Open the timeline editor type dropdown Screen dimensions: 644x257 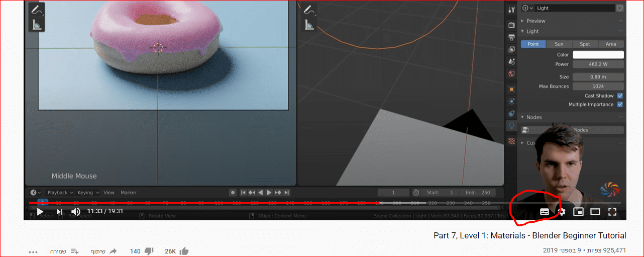36,193
